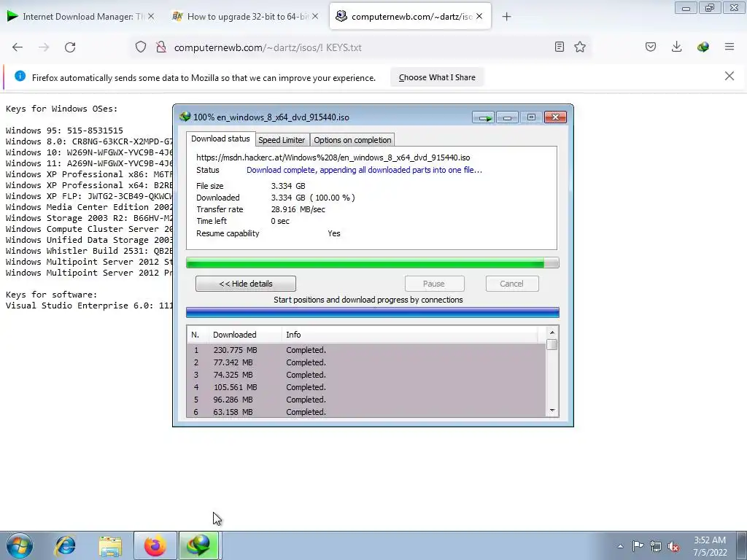Select connection row 2 with 77.342 MB
This screenshot has width=747, height=560.
(366, 362)
